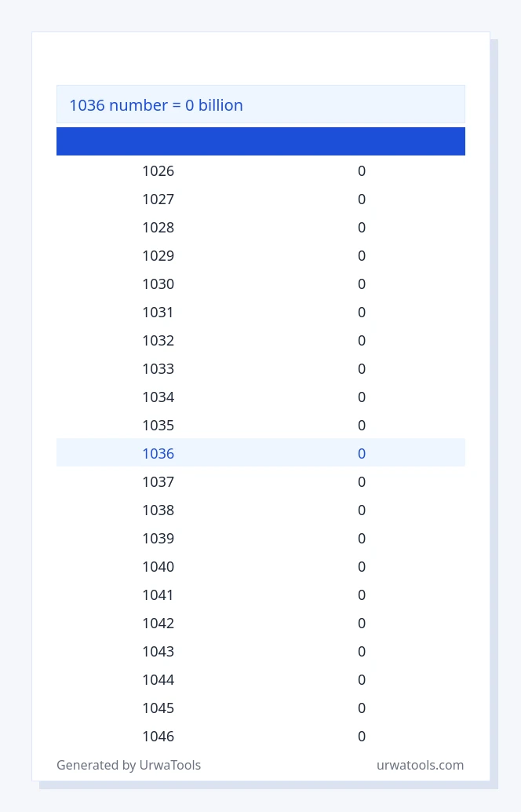Viewport: 521px width, 812px height.
Task: Select the highlighted 1036 row number
Action: pos(158,454)
